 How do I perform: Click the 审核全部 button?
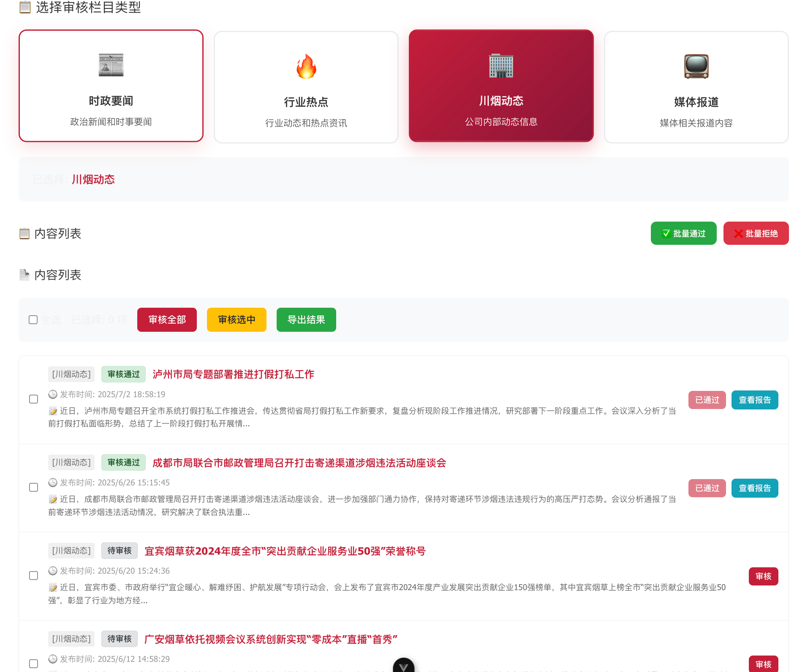point(167,320)
